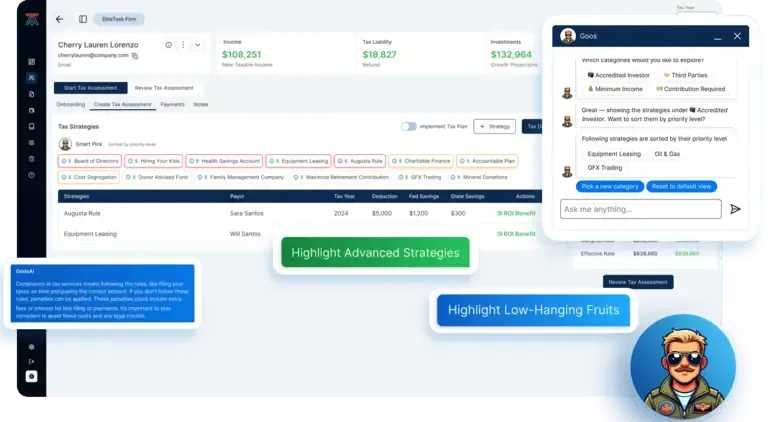The image size is (768, 422).
Task: Choose Minimum Income category in chat
Action: coord(615,89)
